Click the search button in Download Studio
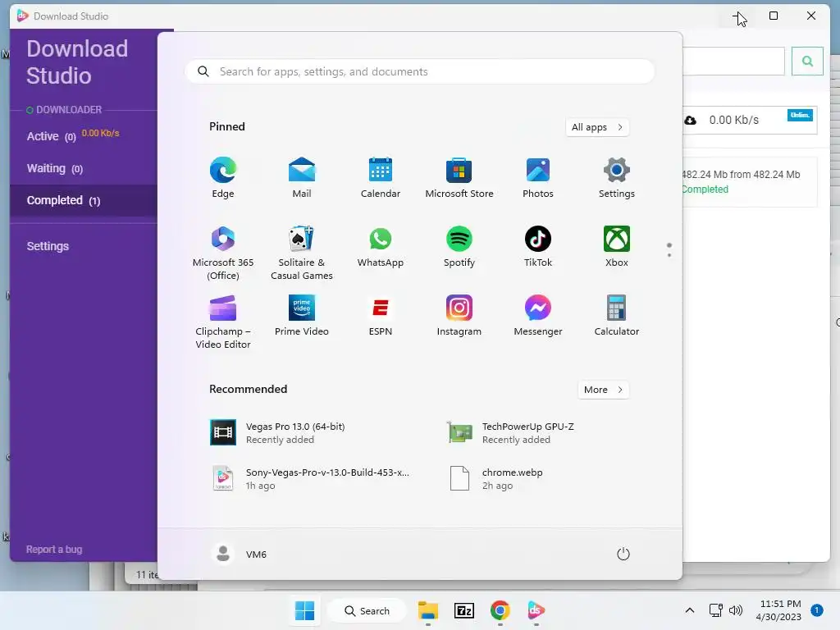Screen dimensions: 840x630 click(x=807, y=61)
